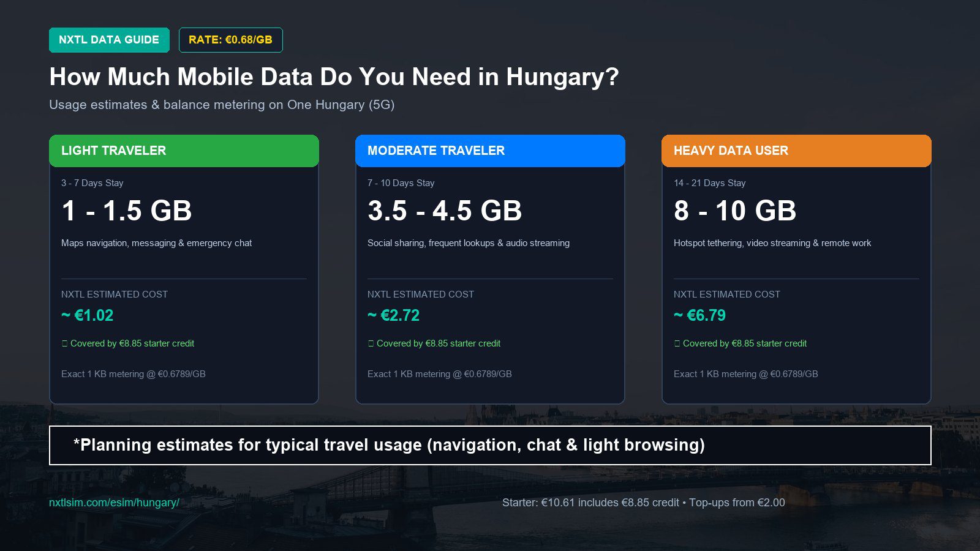Select the MODERATE TRAVELER card header
This screenshot has height=551, width=980.
coord(490,151)
